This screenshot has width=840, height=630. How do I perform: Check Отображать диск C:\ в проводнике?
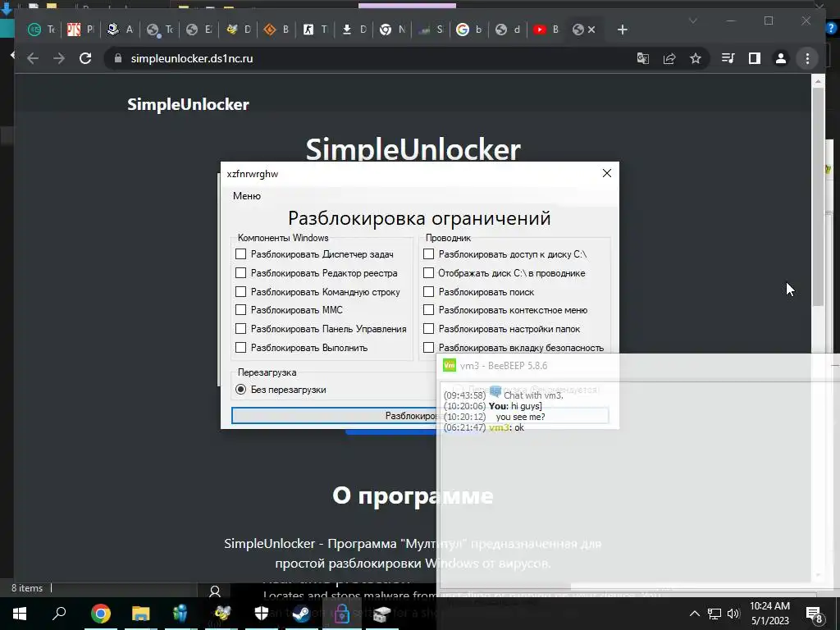(x=428, y=272)
